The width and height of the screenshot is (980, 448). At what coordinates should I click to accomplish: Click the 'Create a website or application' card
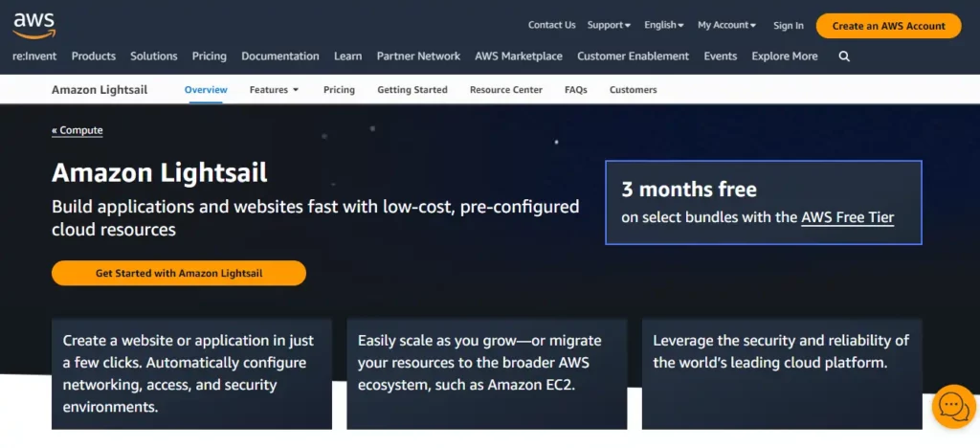(191, 373)
